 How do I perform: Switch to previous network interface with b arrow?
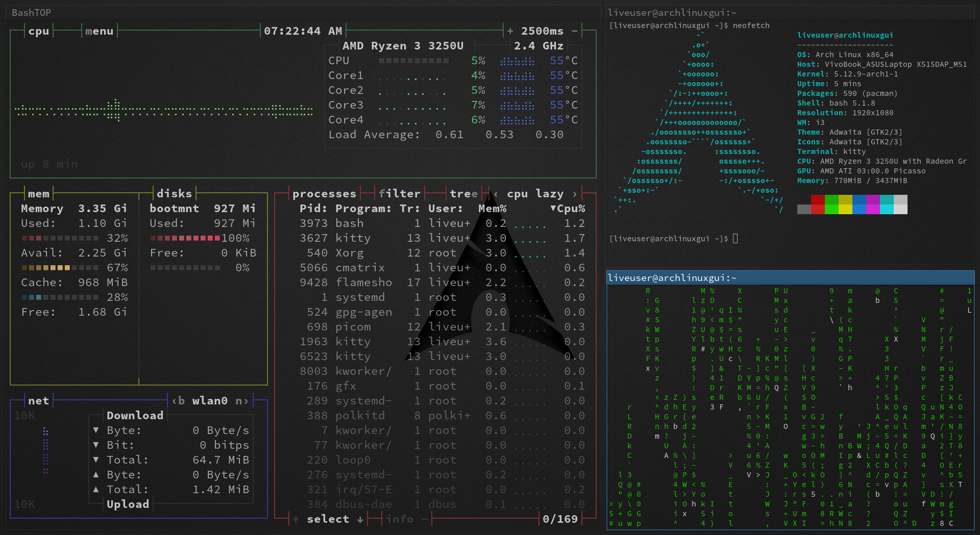click(178, 400)
